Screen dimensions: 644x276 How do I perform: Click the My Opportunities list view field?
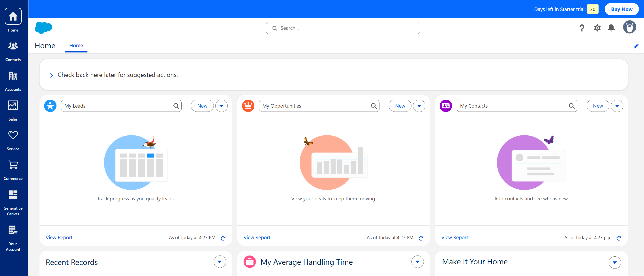319,106
